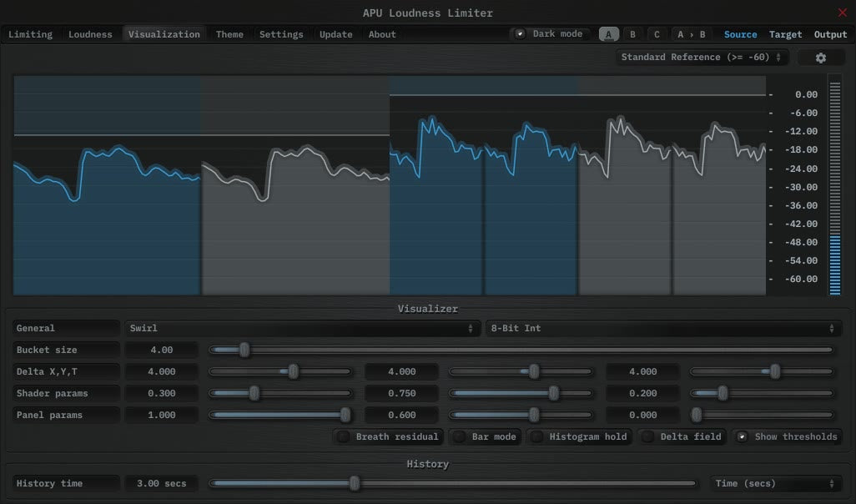Click the General row label
Viewport: 856px width, 504px height.
coord(66,328)
